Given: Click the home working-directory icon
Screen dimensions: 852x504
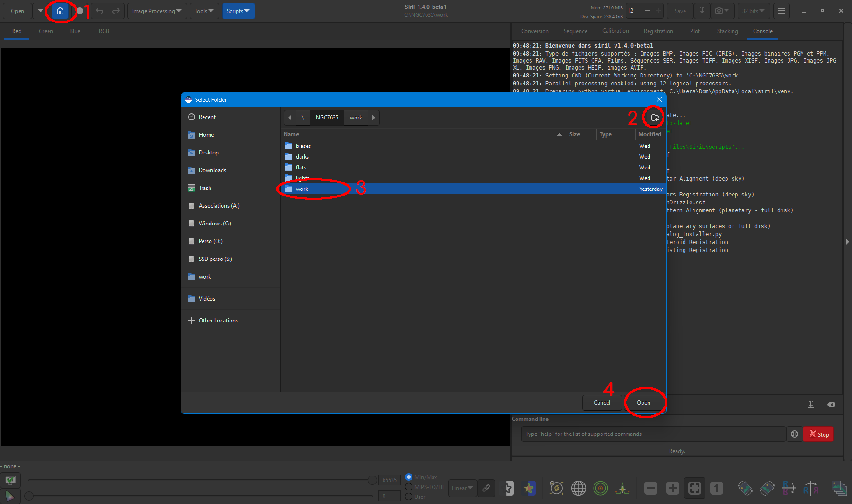Looking at the screenshot, I should pyautogui.click(x=60, y=11).
